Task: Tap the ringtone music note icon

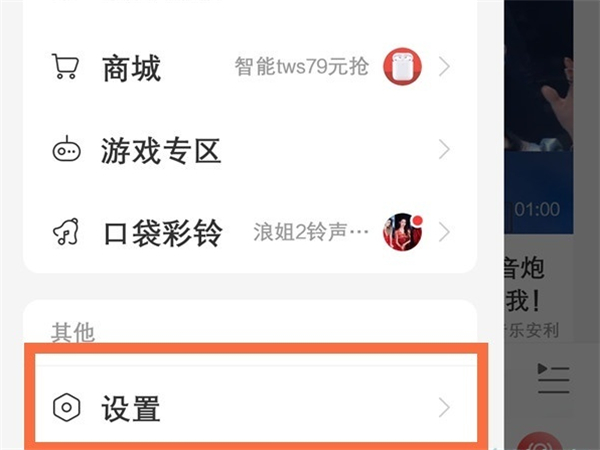Action: [x=66, y=232]
